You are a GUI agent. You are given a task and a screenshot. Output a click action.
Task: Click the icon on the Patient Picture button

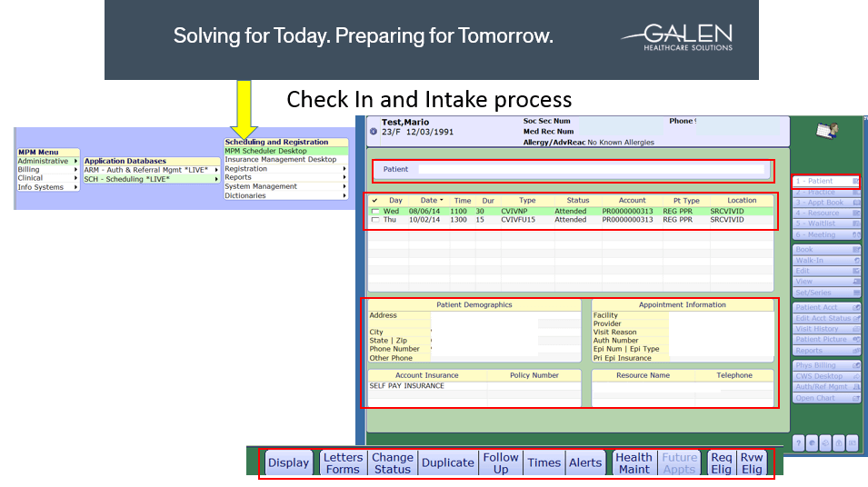(855, 340)
